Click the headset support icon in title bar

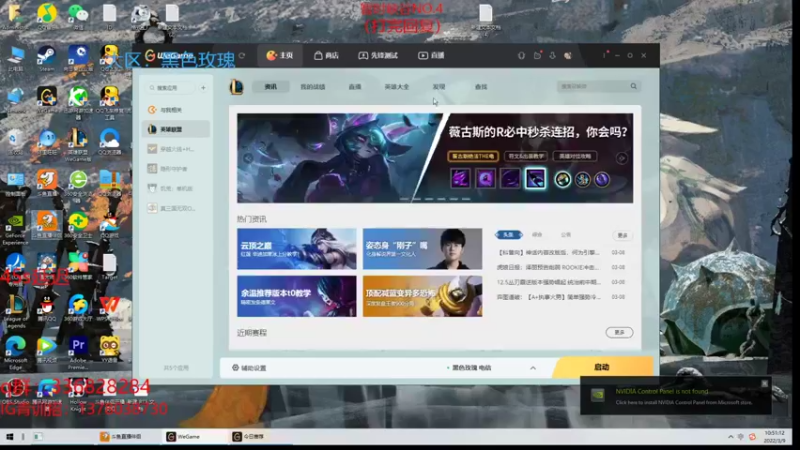[x=521, y=55]
